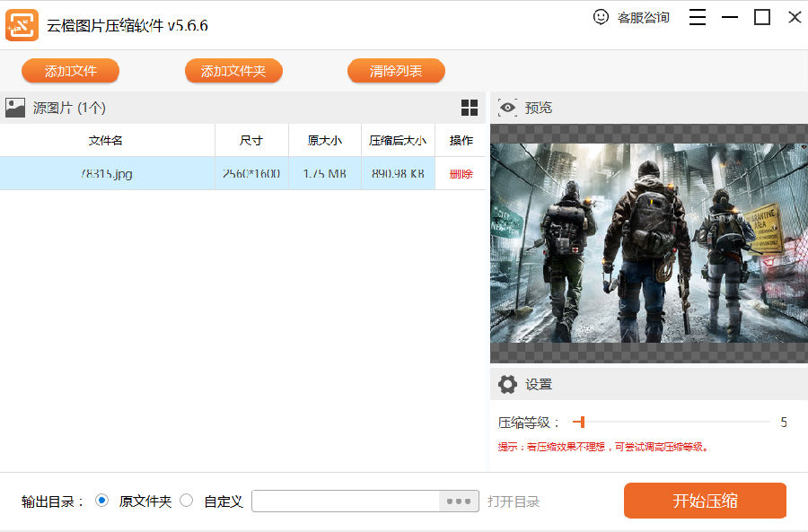The width and height of the screenshot is (808, 532).
Task: Click the red 提示 hint text
Action: coord(603,447)
